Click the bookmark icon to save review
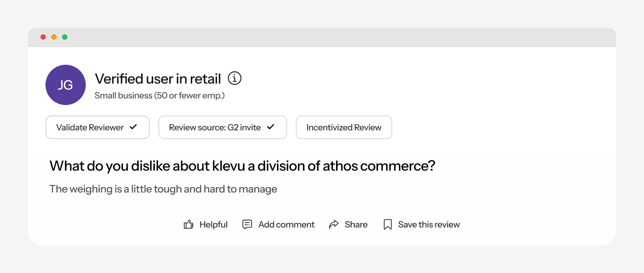This screenshot has height=273, width=644. [387, 224]
